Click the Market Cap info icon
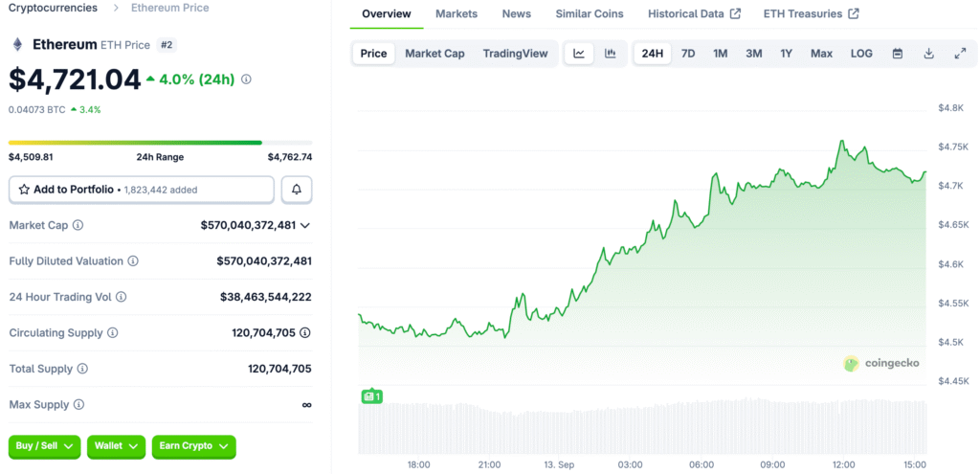The height and width of the screenshot is (474, 980). 78,225
